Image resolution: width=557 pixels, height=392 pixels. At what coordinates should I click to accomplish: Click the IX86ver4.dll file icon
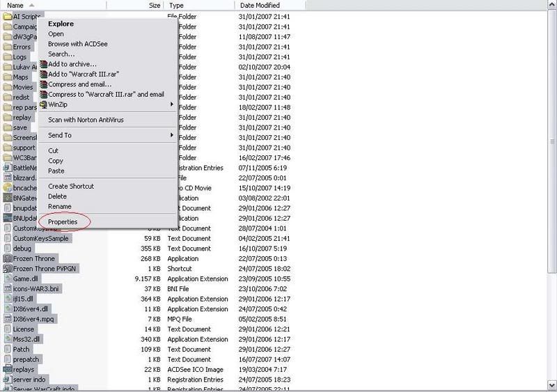(8, 309)
